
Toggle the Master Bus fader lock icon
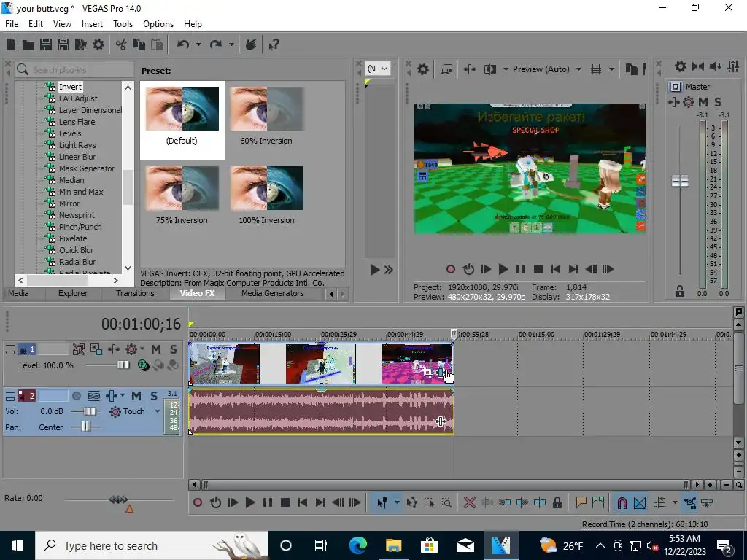click(x=680, y=292)
